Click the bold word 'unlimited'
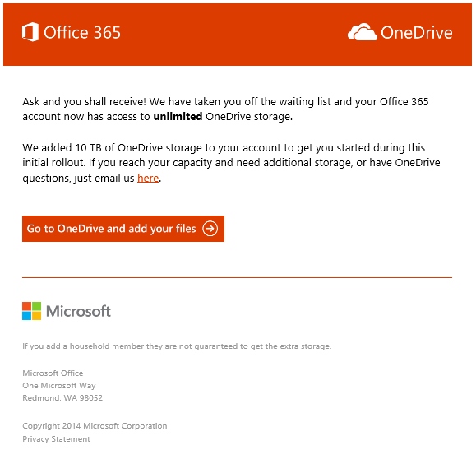476x450 pixels. (x=178, y=116)
